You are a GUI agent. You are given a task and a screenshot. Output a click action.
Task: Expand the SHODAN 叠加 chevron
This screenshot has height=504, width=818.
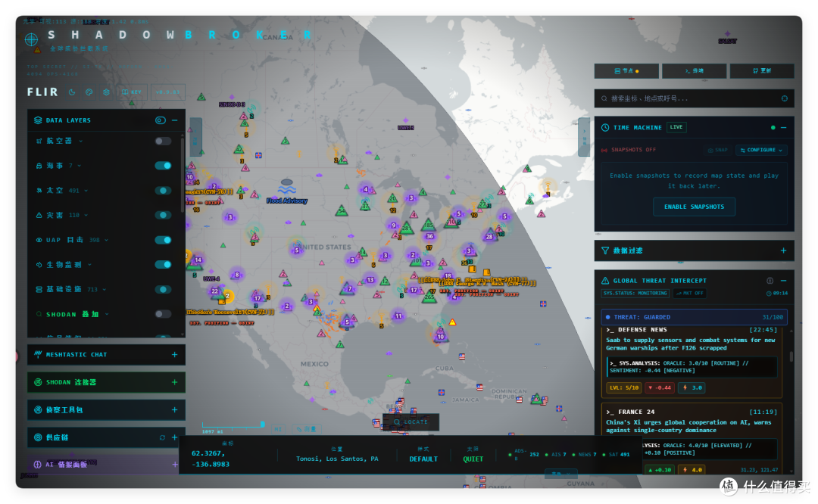pyautogui.click(x=107, y=314)
